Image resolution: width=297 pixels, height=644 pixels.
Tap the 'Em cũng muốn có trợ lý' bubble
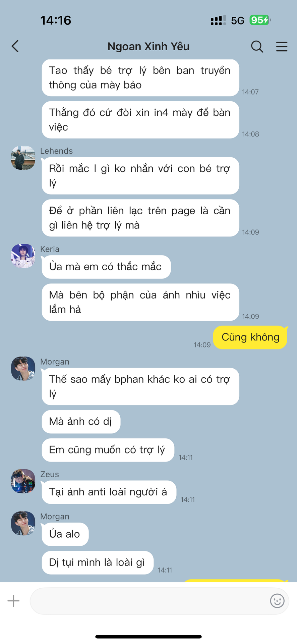coord(108,450)
